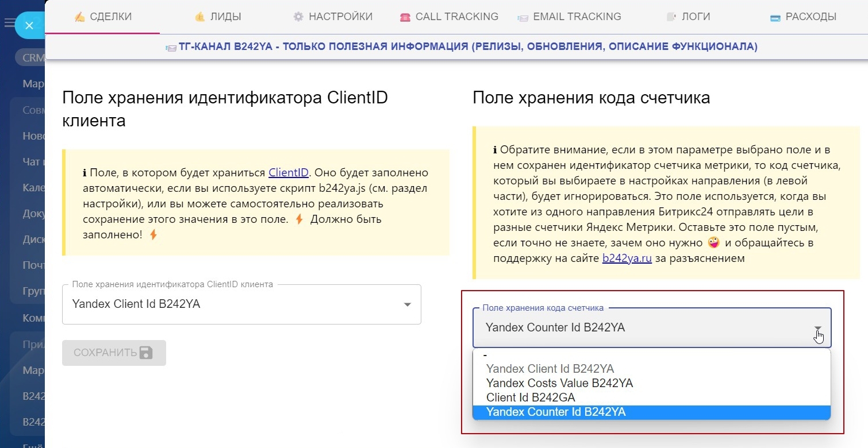
Task: Choose Yandex Client Id B242YA option
Action: tap(651, 369)
